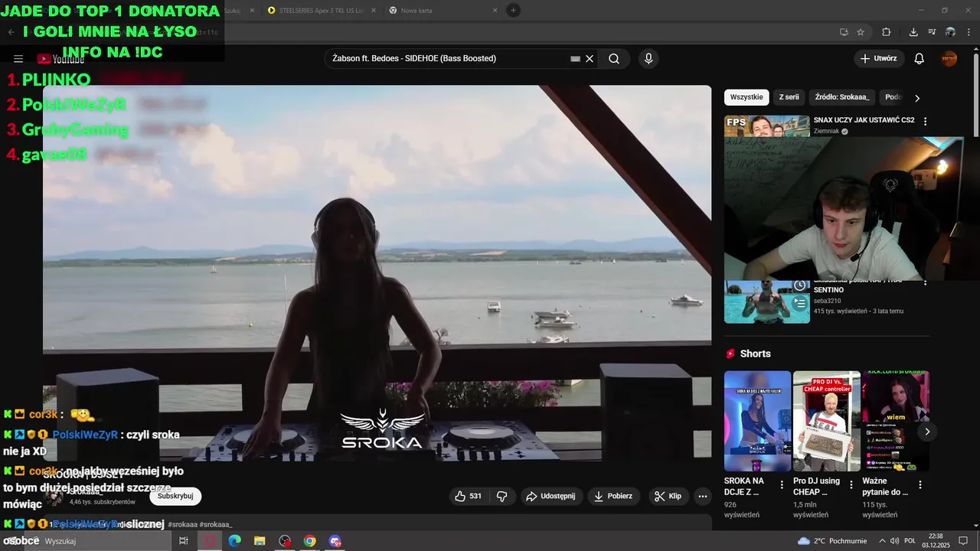This screenshot has height=551, width=980.
Task: Go back with browser arrow
Action: 11,32
